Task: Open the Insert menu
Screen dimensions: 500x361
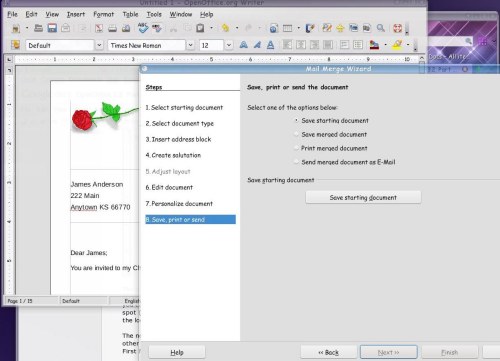Action: pyautogui.click(x=76, y=14)
